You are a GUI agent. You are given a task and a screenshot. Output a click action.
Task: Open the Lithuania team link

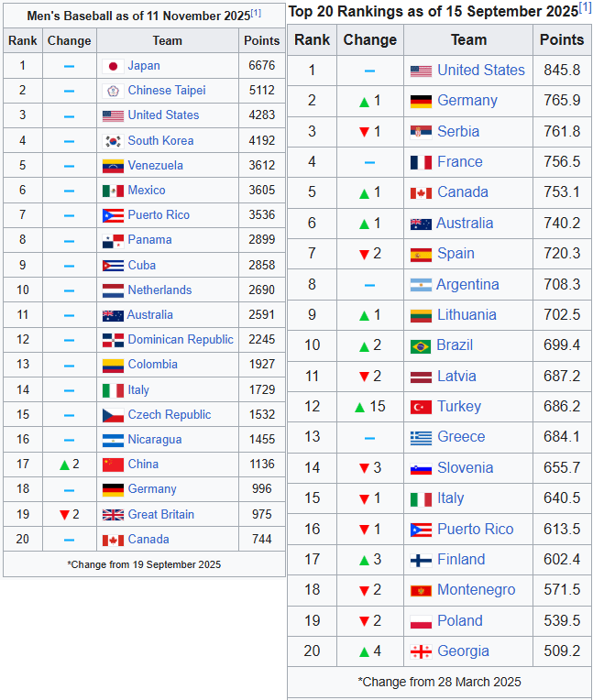coord(467,315)
